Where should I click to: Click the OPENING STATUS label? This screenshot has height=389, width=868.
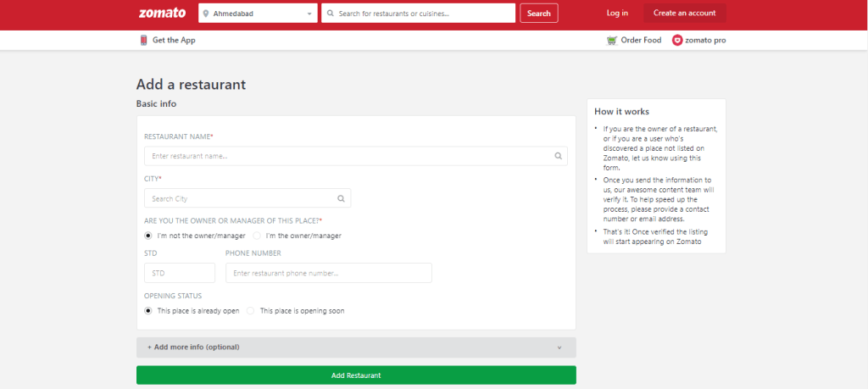pos(173,296)
